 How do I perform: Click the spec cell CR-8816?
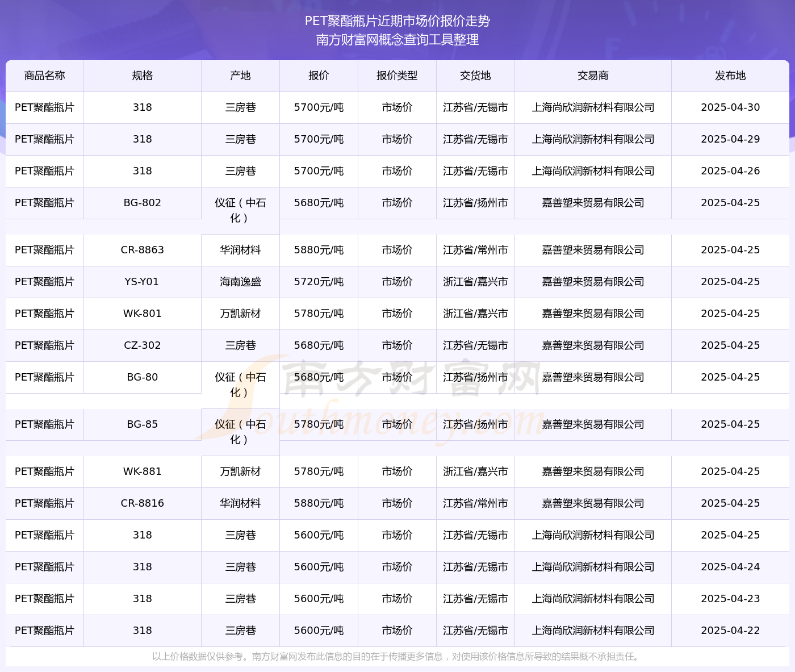pyautogui.click(x=143, y=503)
